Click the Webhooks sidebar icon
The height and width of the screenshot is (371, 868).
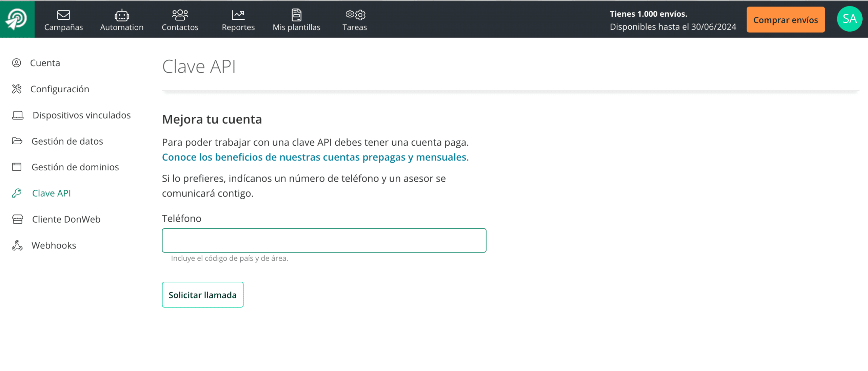pos(17,245)
